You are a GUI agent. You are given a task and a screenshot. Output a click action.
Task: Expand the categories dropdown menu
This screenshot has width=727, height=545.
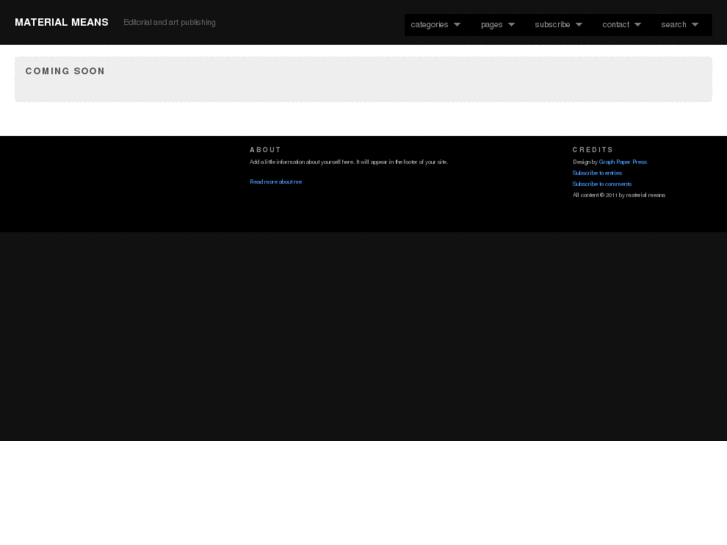click(x=430, y=24)
